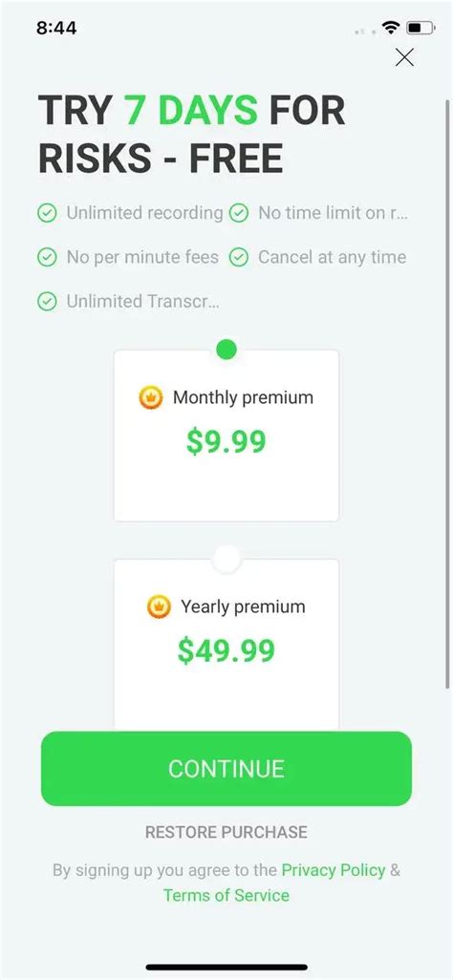Click the crown badge on Yearly premium
Screen dimensions: 453x980
tap(159, 607)
